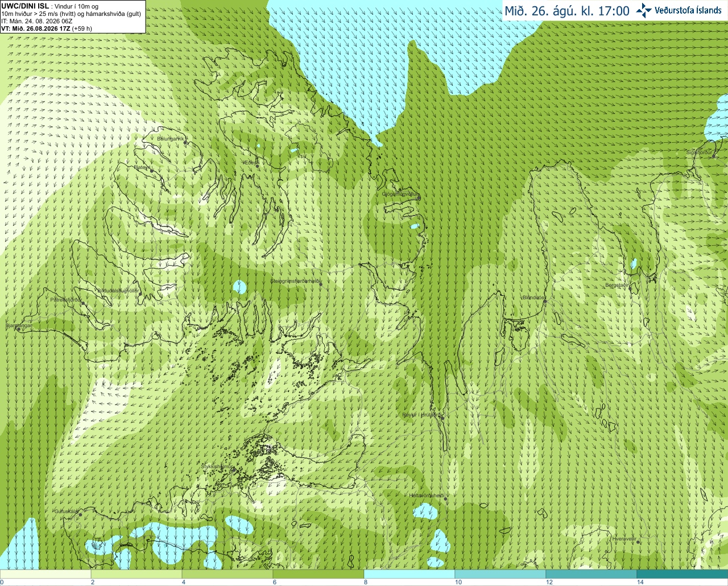Pick the green 6–8 m/s legend swatch
Viewport: 728px width, 586px height.
tap(318, 574)
